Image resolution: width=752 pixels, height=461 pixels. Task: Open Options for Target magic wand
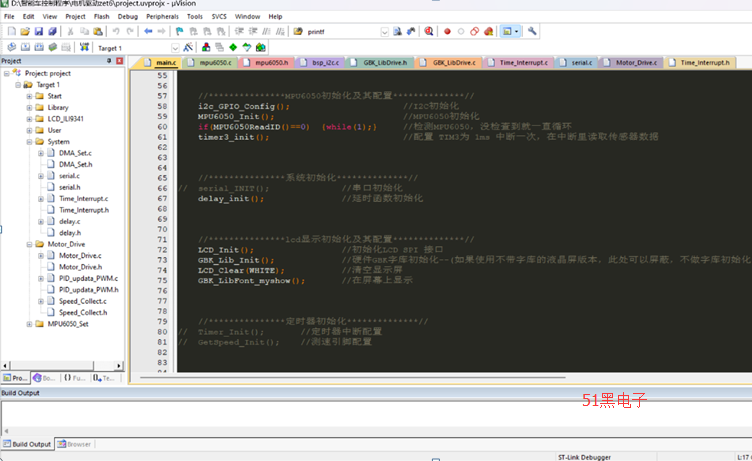click(188, 47)
